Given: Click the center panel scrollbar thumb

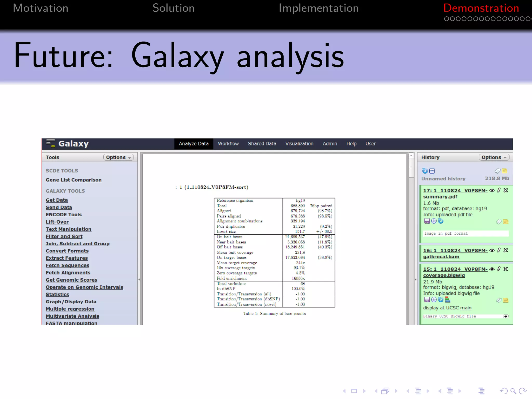Looking at the screenshot, I should click(x=411, y=168).
